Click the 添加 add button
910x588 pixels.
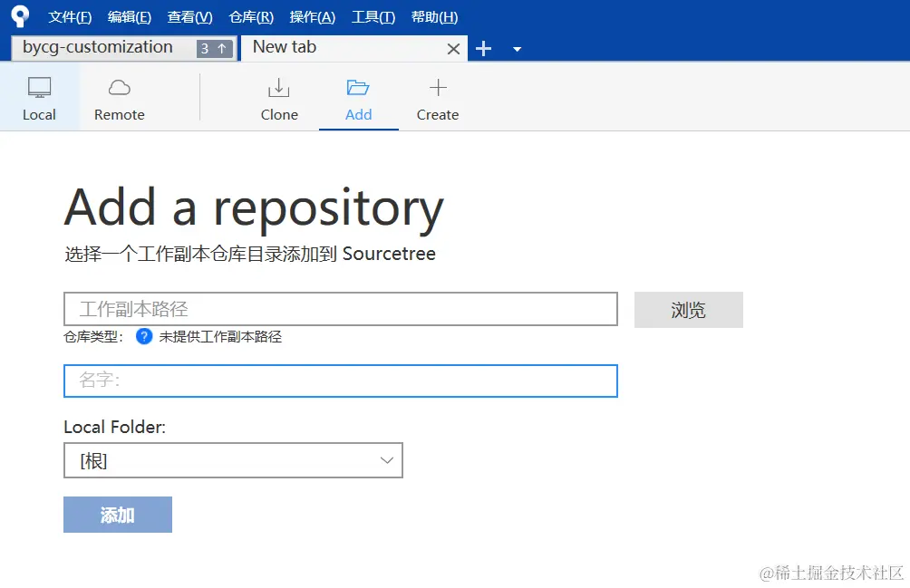coord(118,515)
